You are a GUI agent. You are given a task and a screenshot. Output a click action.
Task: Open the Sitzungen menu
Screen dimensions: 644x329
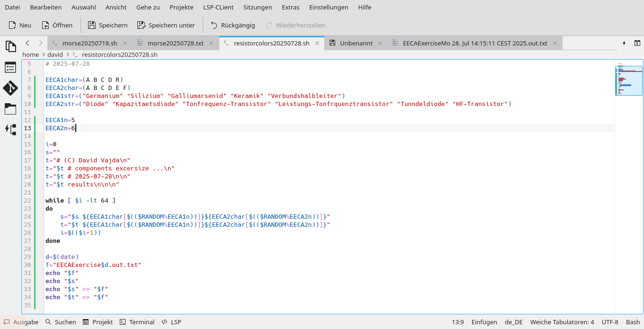[x=258, y=7]
